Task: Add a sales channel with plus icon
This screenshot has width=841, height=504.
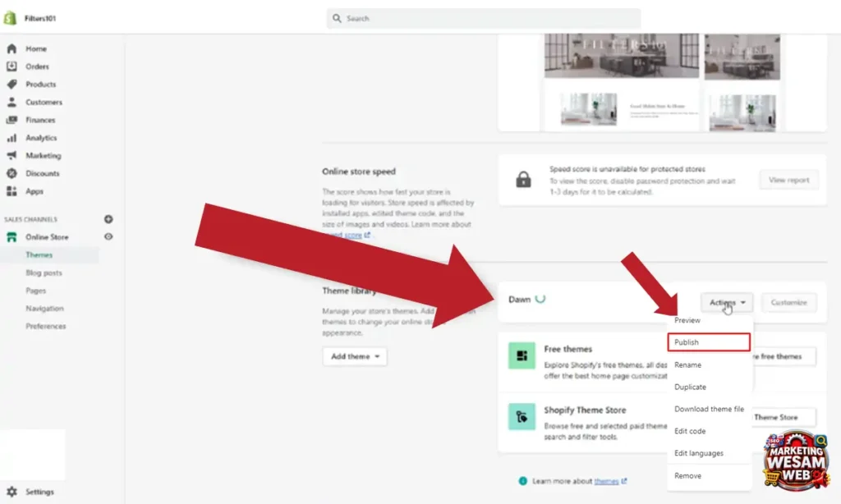Action: (x=108, y=219)
